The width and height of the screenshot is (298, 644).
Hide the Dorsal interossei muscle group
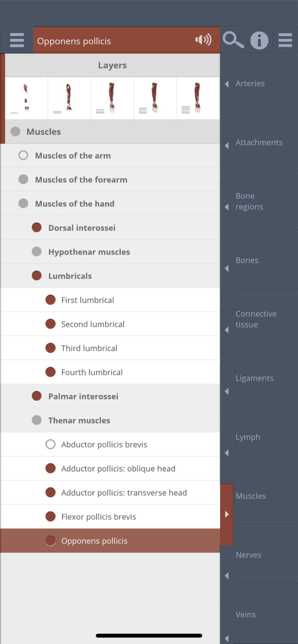(37, 228)
